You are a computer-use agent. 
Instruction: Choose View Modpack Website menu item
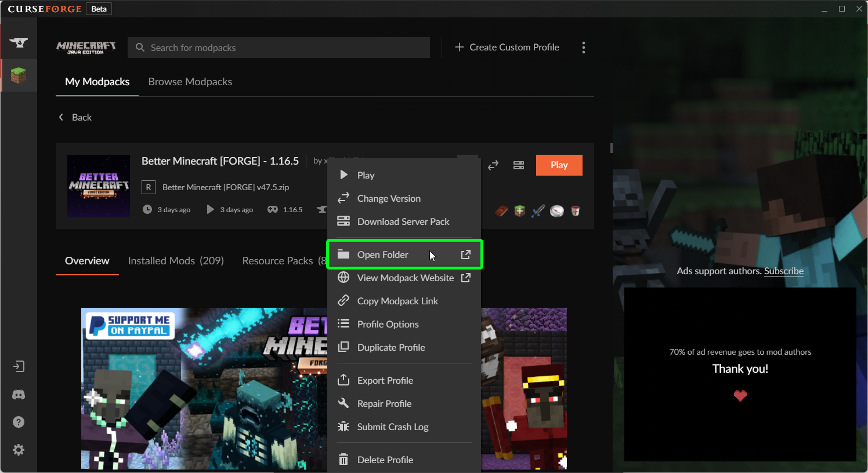[404, 278]
